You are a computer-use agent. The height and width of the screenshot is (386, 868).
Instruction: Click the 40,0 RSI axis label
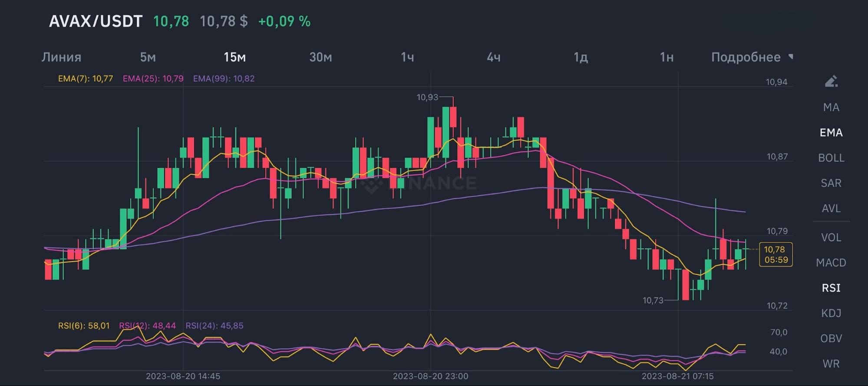click(x=779, y=351)
